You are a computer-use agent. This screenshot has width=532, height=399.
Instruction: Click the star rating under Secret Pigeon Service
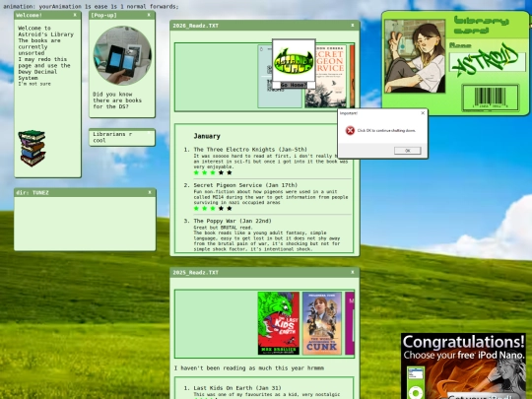213,208
